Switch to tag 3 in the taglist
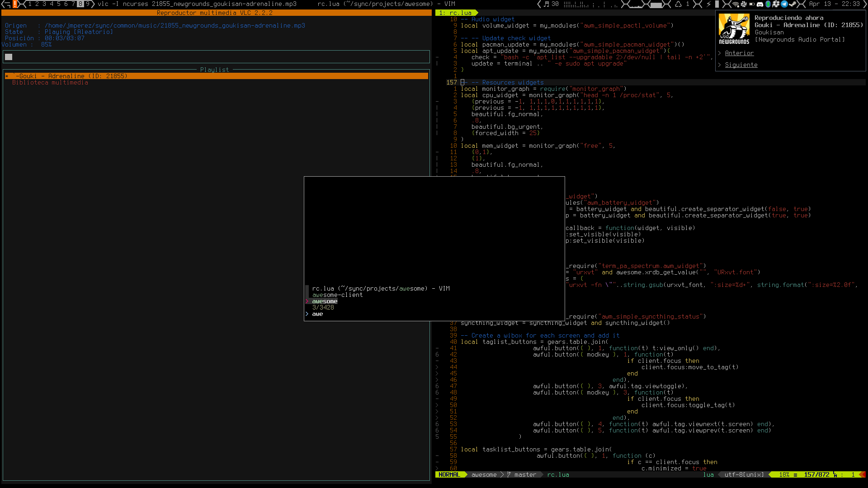Screen dimensions: 868x488 coord(44,4)
